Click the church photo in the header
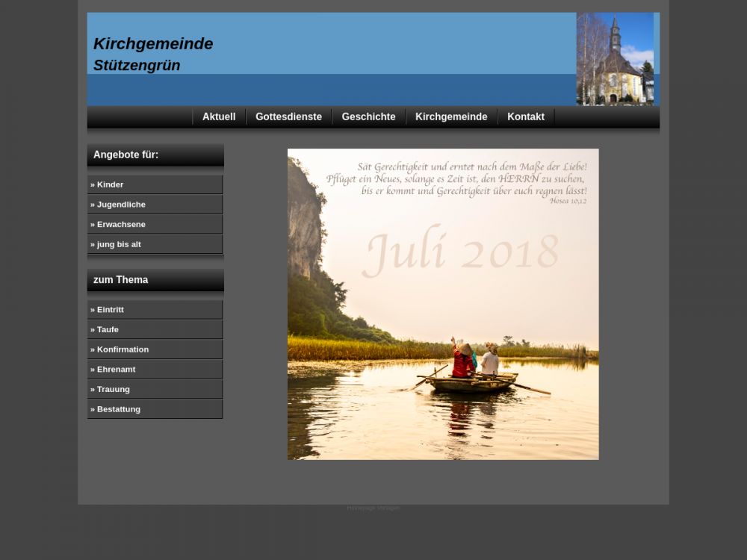The width and height of the screenshot is (747, 560). pyautogui.click(x=615, y=59)
